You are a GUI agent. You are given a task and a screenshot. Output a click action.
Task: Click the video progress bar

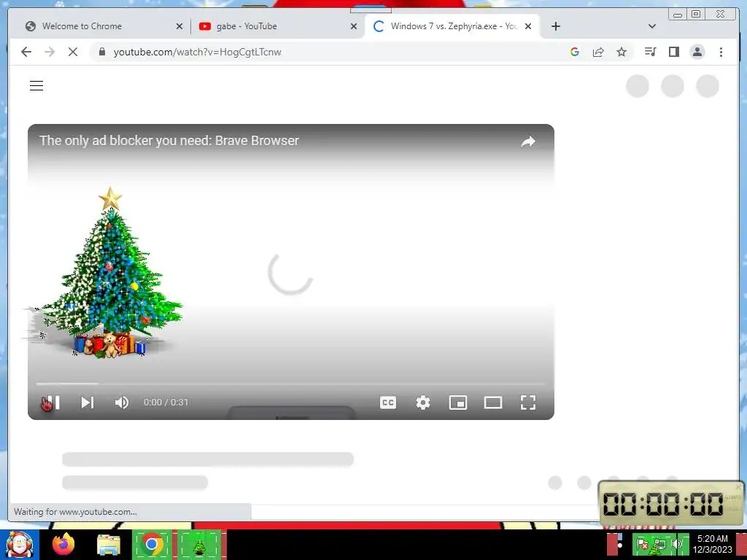(x=290, y=384)
